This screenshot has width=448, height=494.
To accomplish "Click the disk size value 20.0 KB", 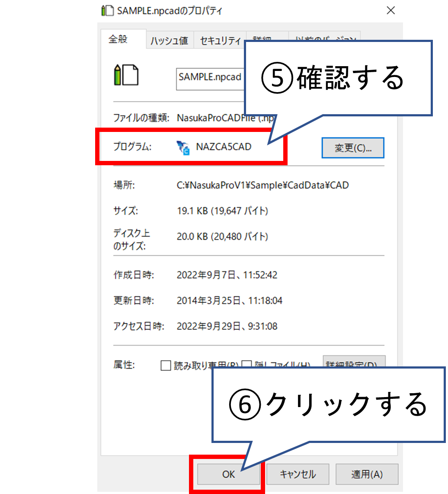I will [222, 237].
